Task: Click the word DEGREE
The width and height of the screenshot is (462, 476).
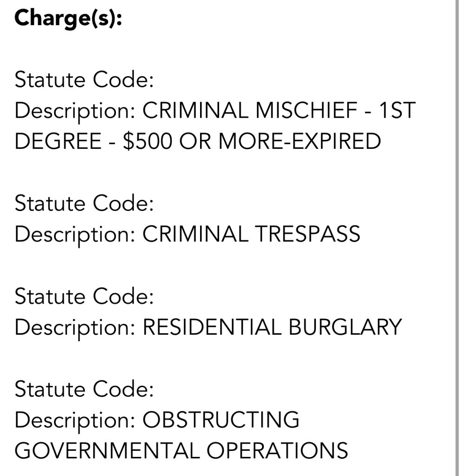Action: pyautogui.click(x=59, y=141)
